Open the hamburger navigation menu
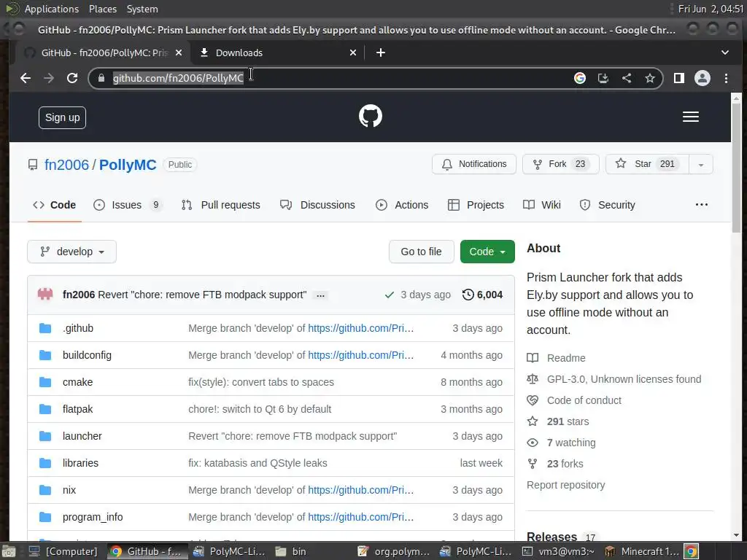Image resolution: width=747 pixels, height=560 pixels. 690,117
